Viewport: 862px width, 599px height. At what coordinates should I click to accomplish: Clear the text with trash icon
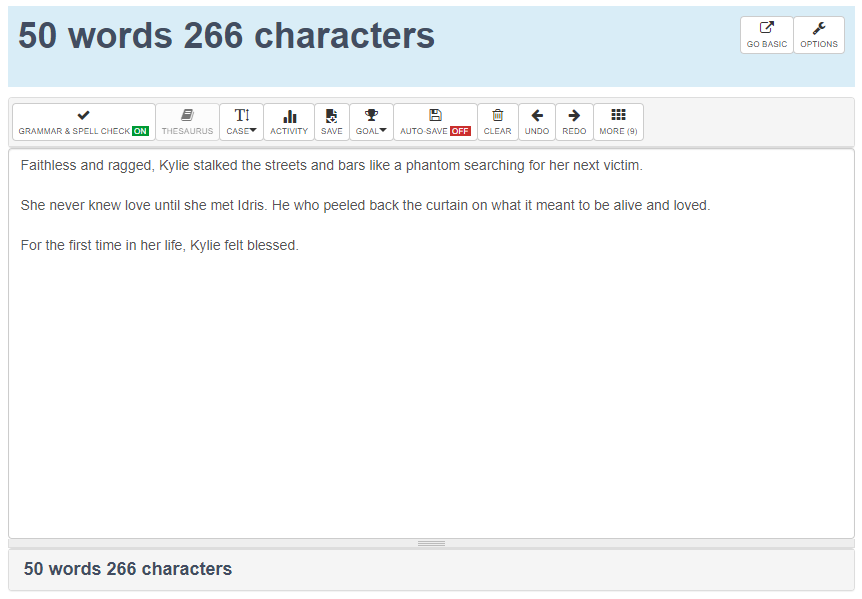498,122
